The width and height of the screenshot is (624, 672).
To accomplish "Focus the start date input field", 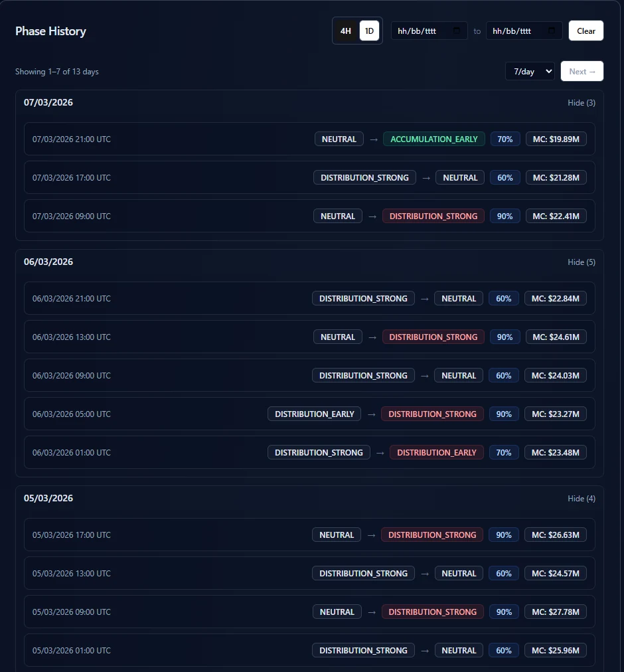I will click(x=429, y=31).
